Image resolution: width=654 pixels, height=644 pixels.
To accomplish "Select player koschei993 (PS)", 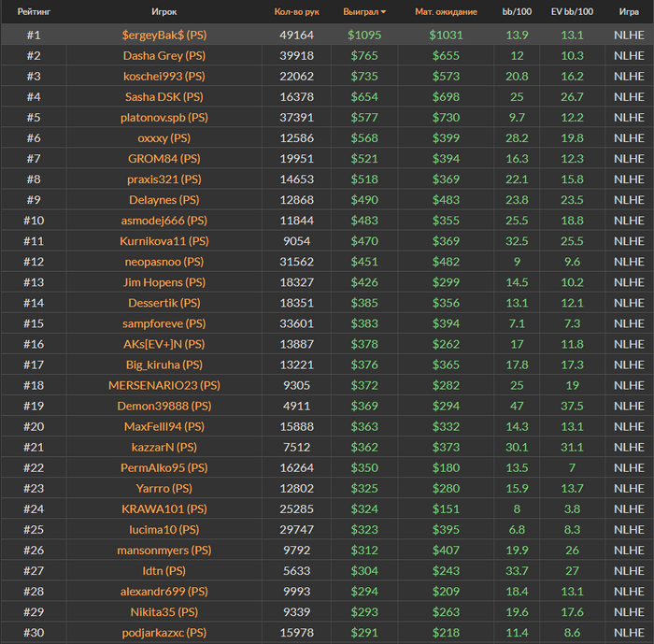I will [x=164, y=76].
